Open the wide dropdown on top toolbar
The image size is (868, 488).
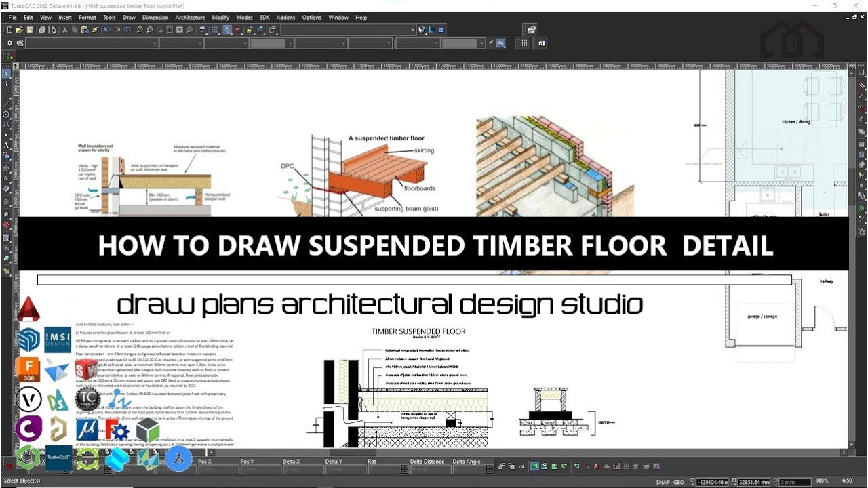pos(348,30)
